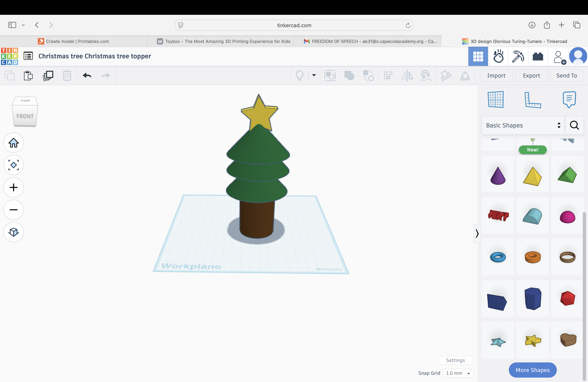Open the designs list icon beside title
588x382 pixels.
(28, 56)
